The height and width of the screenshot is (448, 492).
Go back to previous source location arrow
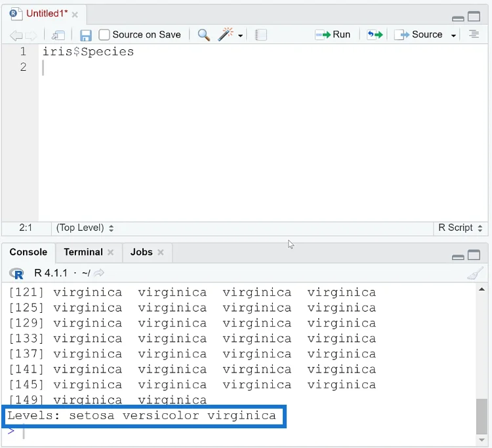click(x=16, y=35)
